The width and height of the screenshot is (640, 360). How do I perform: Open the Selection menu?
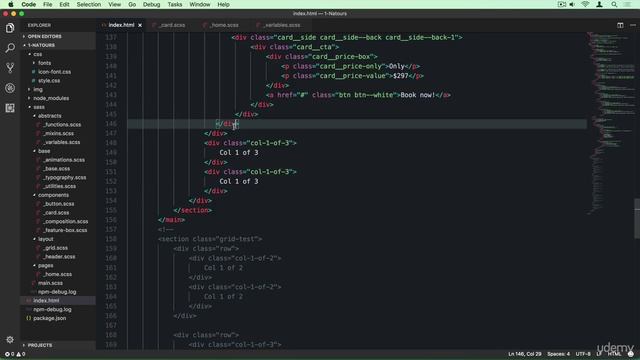pyautogui.click(x=89, y=4)
